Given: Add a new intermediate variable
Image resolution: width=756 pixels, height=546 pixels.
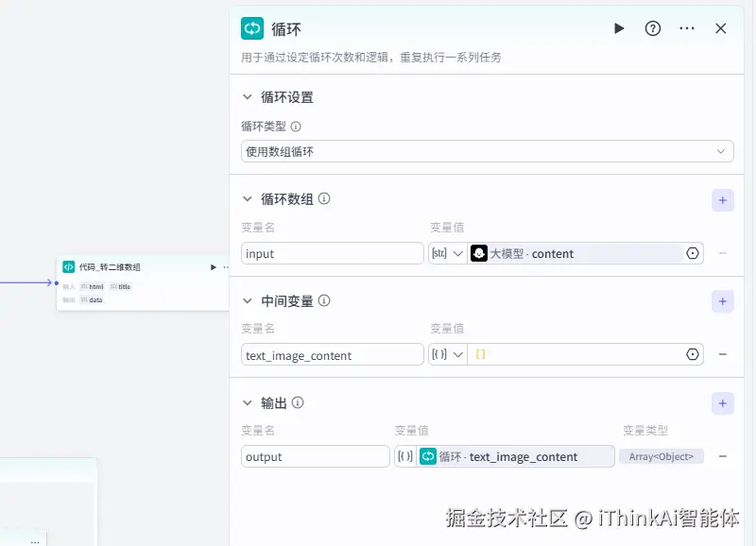Looking at the screenshot, I should pos(722,301).
